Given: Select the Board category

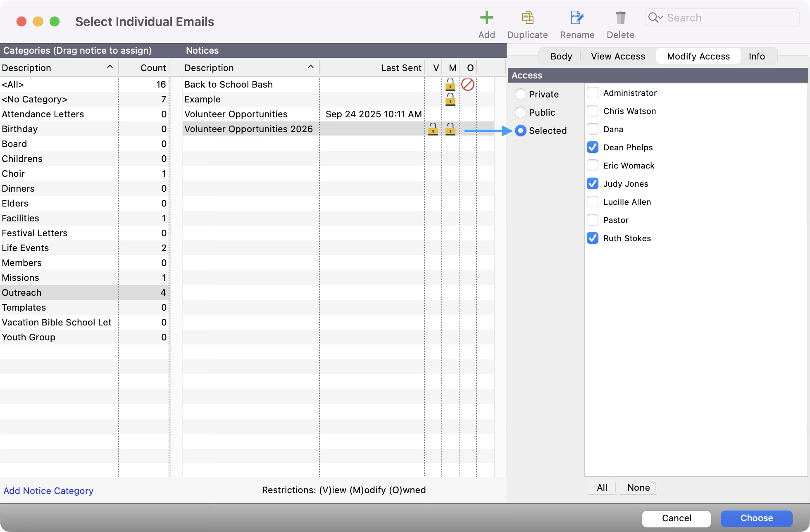Looking at the screenshot, I should point(85,144).
